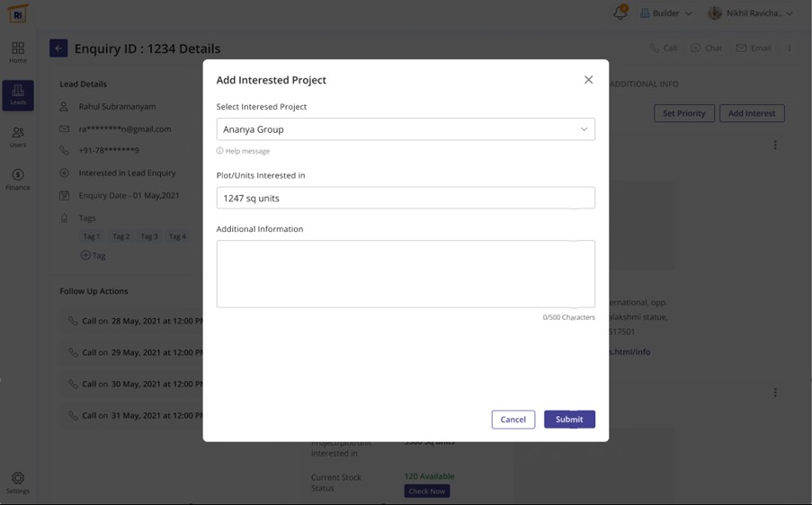Viewport: 812px width, 505px height.
Task: Close the Add Interested Project dialog
Action: click(588, 80)
